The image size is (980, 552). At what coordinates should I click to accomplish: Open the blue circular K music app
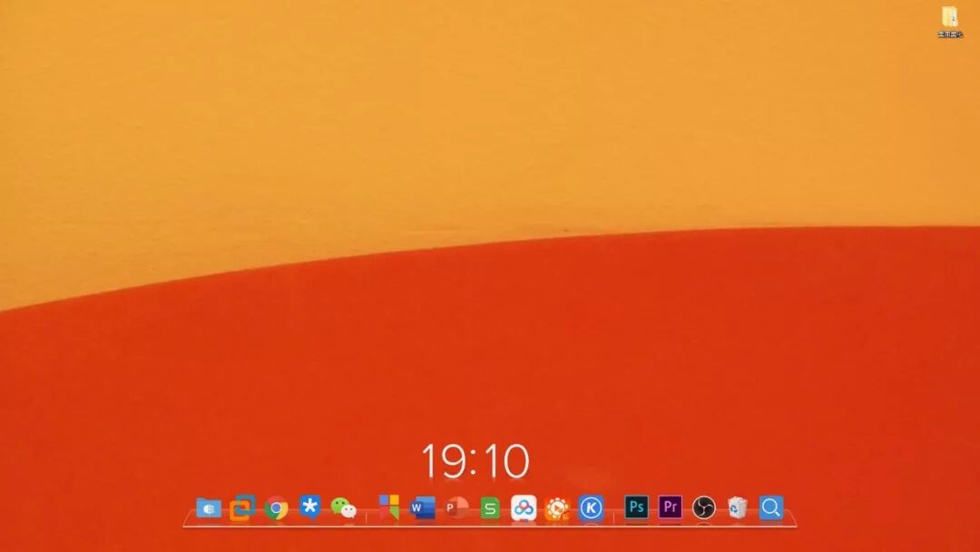tap(592, 508)
